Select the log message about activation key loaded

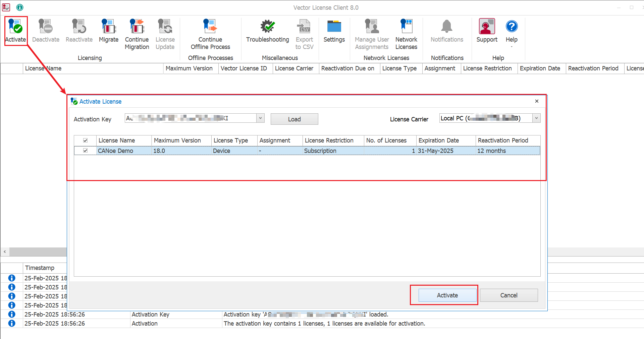click(x=306, y=315)
